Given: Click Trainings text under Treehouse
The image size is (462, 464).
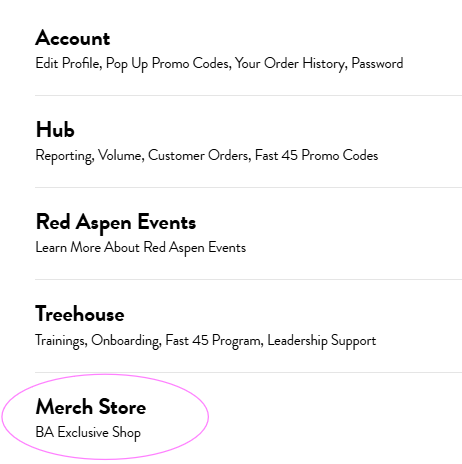Looking at the screenshot, I should [x=61, y=341].
